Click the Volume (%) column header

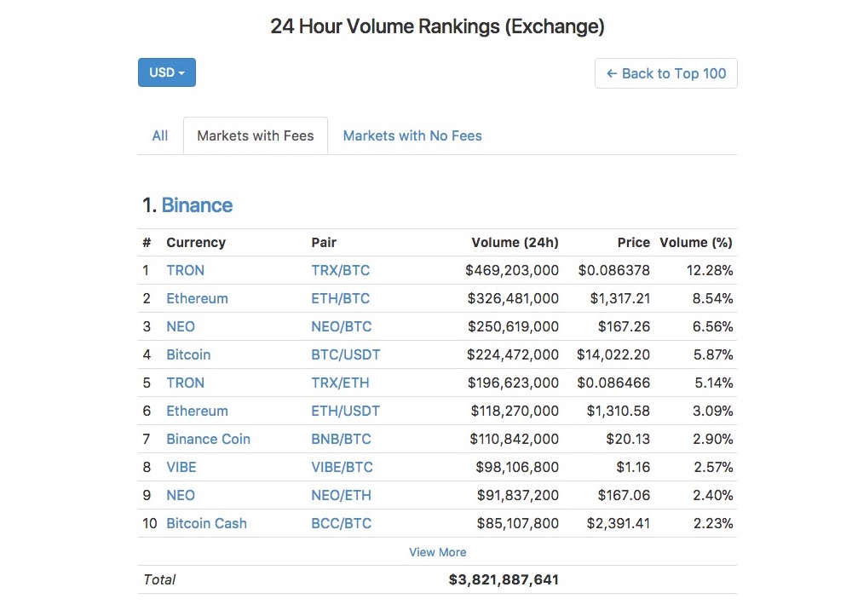pos(696,243)
